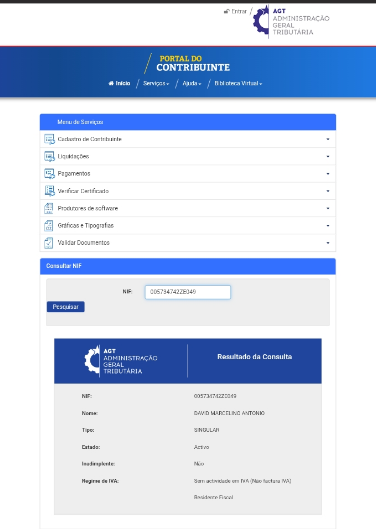Image resolution: width=376 pixels, height=529 pixels.
Task: Click the Verificar Certificado icon
Action: [x=49, y=191]
